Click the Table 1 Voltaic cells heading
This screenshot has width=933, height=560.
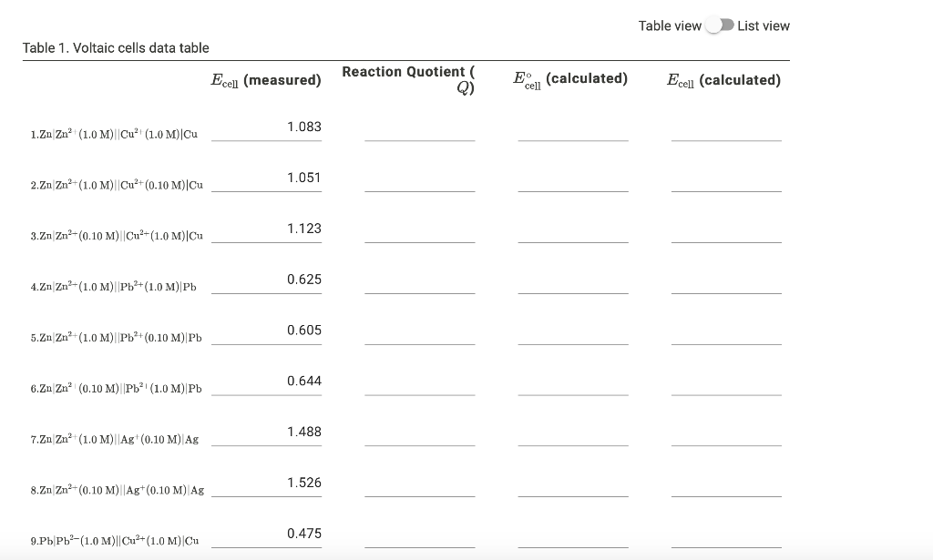pos(117,47)
